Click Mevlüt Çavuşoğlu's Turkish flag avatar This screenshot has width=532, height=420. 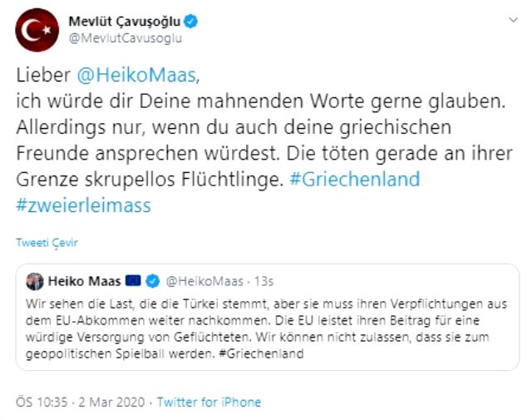(37, 30)
